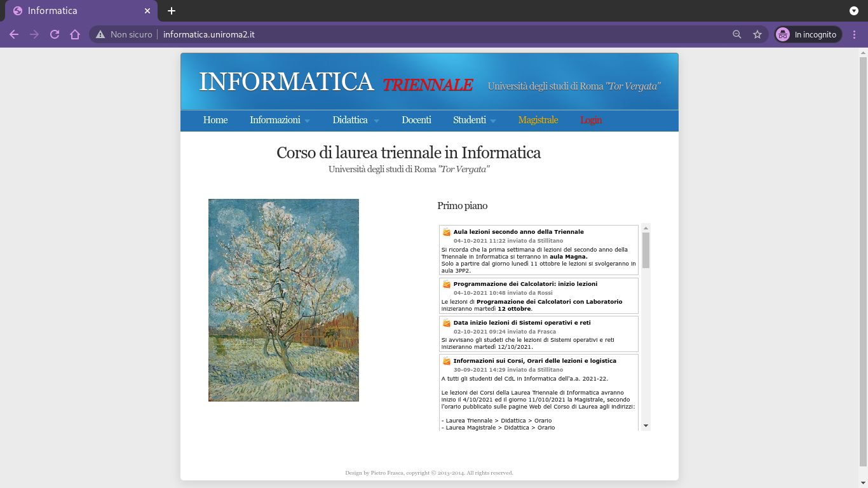Click the '04-10-2021 10:48 inviato da Rossi' line
The height and width of the screenshot is (488, 868).
pyautogui.click(x=503, y=293)
